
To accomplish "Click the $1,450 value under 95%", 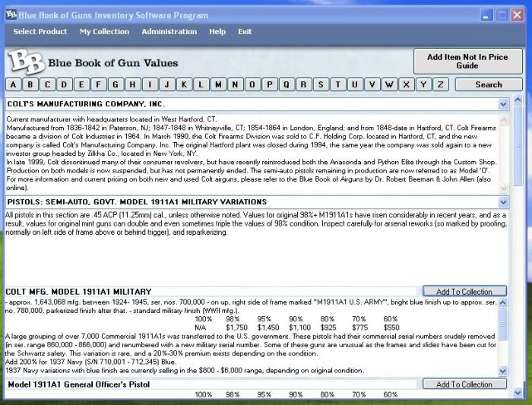I will coord(268,327).
